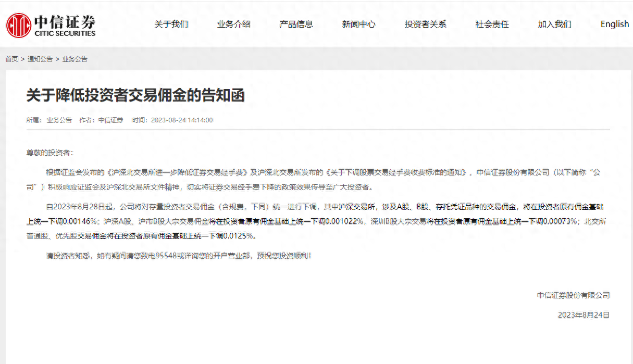Navigate to 社会责任 page
This screenshot has height=364, width=633.
click(492, 24)
